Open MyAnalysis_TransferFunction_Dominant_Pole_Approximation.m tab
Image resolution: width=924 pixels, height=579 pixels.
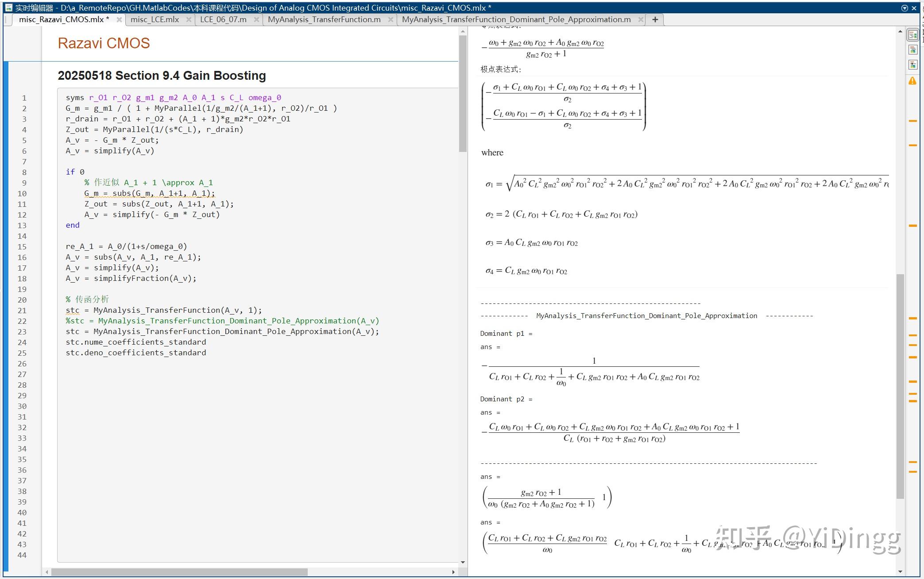pos(516,19)
